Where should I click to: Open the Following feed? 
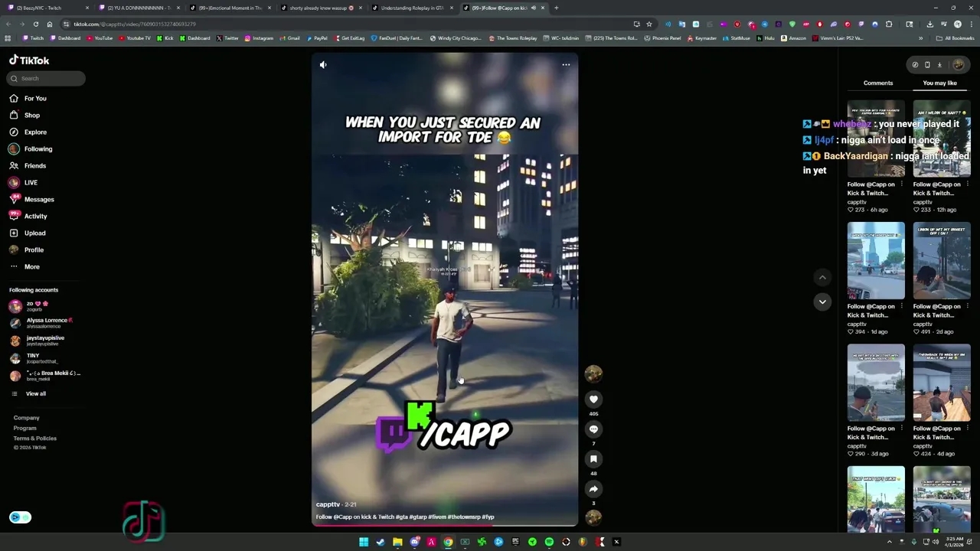(x=31, y=148)
